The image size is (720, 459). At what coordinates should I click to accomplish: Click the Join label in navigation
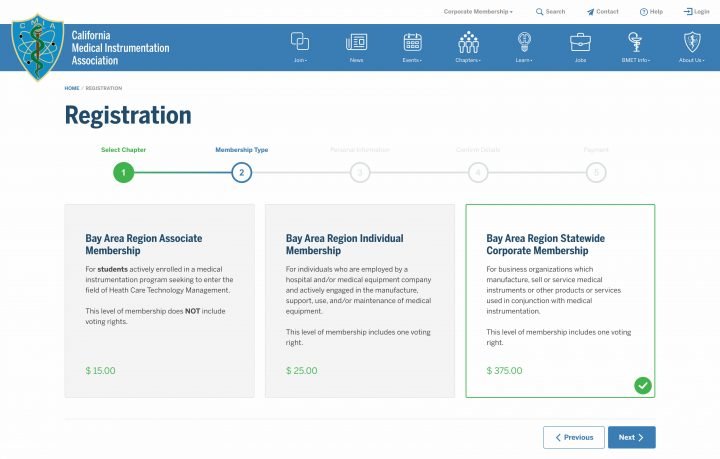click(300, 60)
